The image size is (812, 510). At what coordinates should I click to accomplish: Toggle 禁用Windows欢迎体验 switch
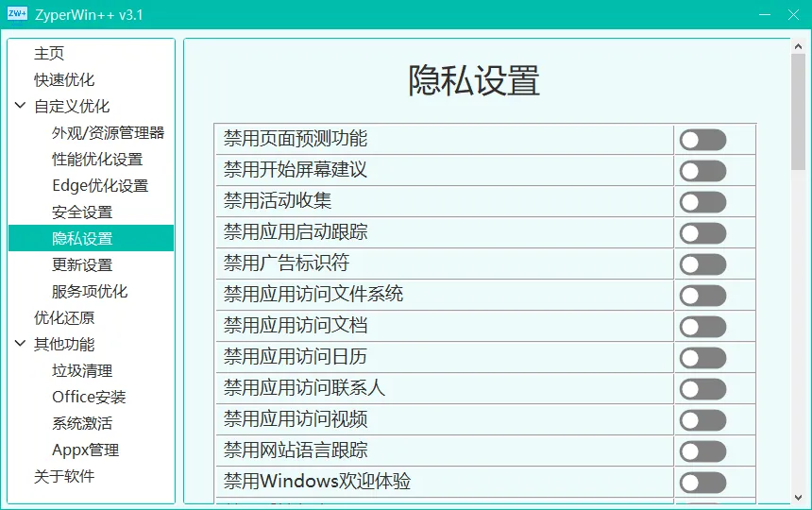702,483
